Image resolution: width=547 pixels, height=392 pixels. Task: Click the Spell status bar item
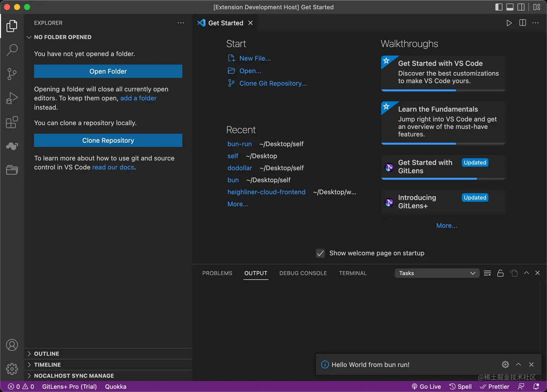pyautogui.click(x=461, y=387)
